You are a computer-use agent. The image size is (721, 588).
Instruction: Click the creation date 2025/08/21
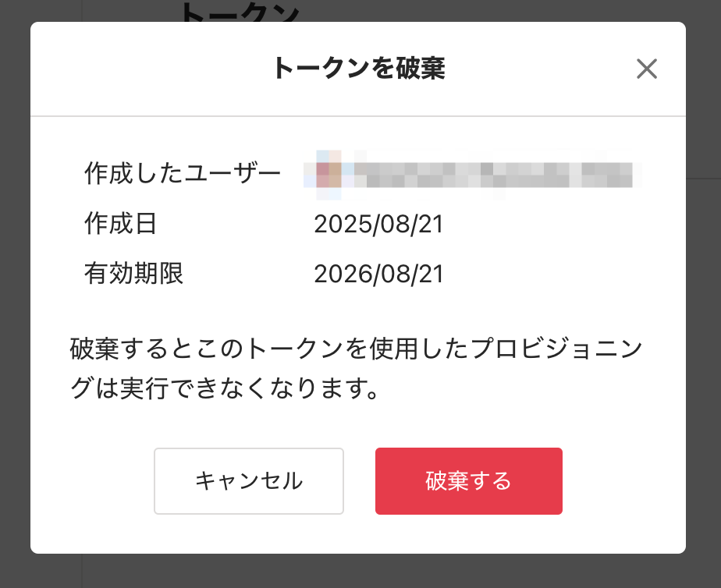[x=378, y=225]
